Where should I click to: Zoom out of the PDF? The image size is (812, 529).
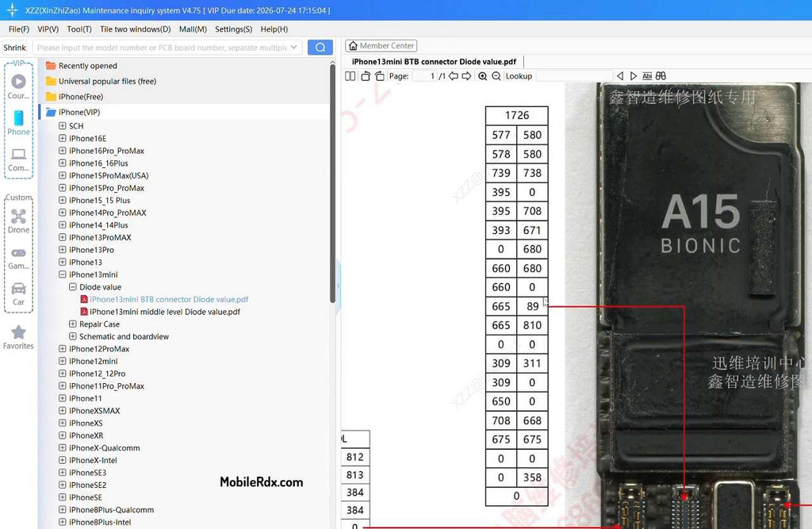point(496,76)
